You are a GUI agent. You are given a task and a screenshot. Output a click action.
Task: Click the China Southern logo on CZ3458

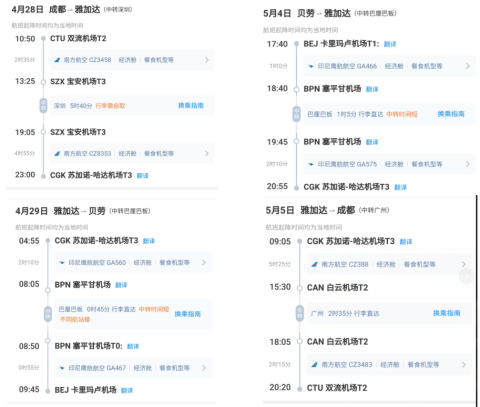pyautogui.click(x=57, y=60)
